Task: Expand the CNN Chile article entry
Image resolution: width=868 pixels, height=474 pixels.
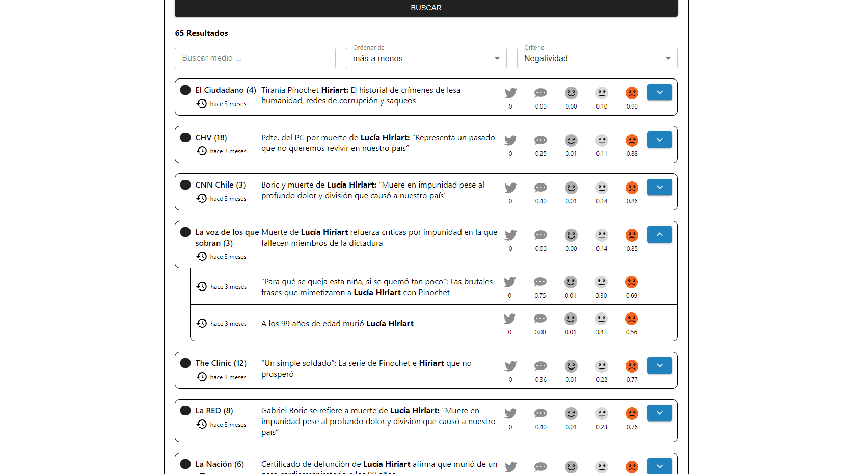Action: click(660, 187)
